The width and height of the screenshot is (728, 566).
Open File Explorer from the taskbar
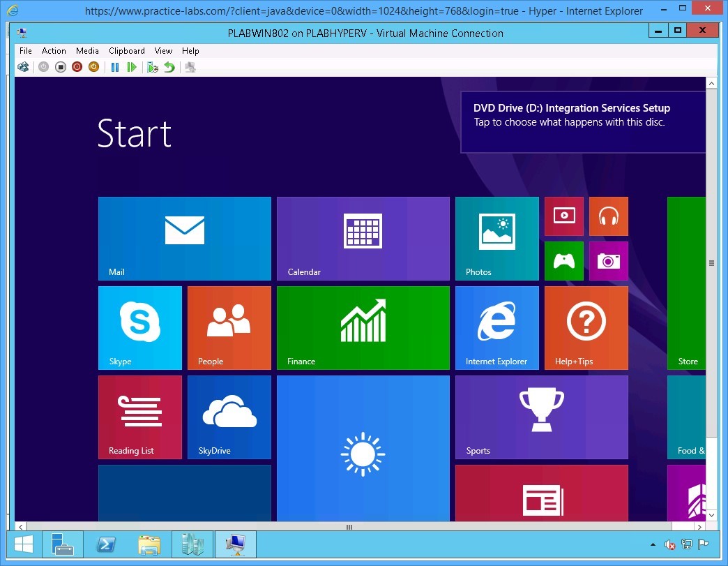tap(149, 544)
